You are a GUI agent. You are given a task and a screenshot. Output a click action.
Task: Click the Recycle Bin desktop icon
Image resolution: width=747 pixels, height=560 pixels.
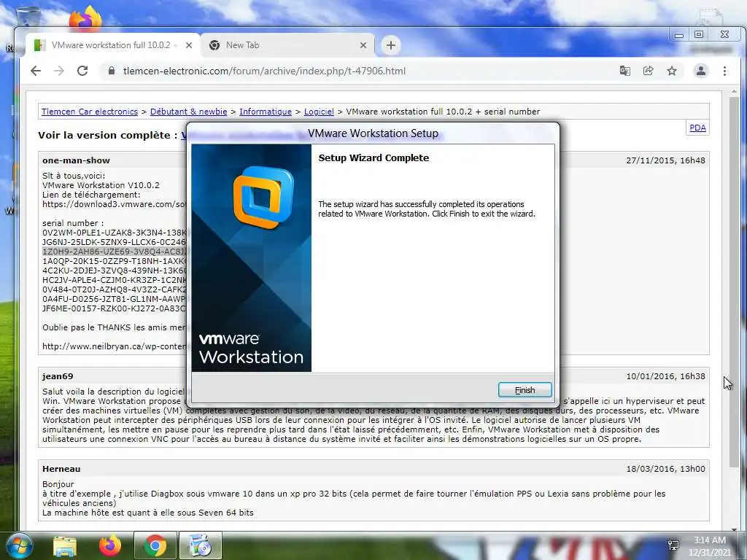28,17
